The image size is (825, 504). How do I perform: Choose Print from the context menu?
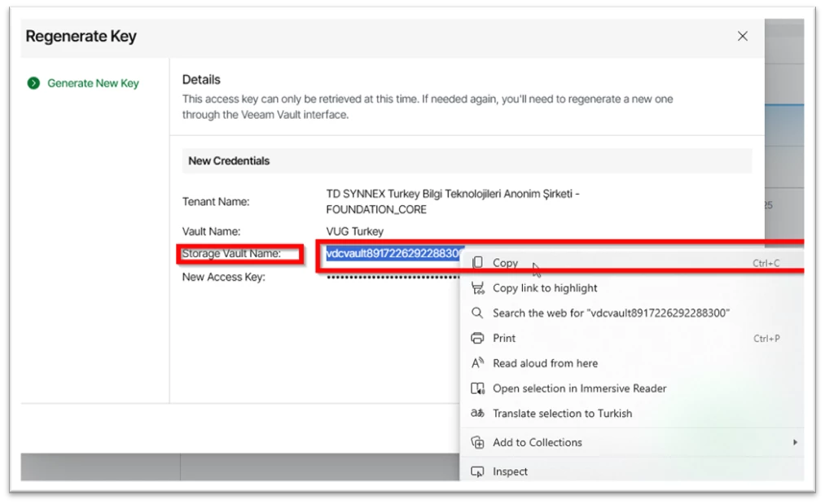point(631,338)
